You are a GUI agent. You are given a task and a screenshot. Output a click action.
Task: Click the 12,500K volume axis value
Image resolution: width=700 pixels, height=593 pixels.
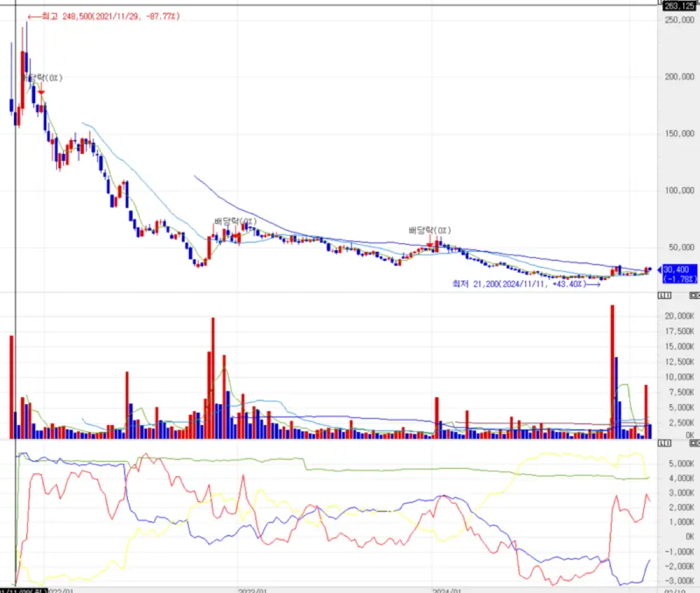(x=680, y=362)
